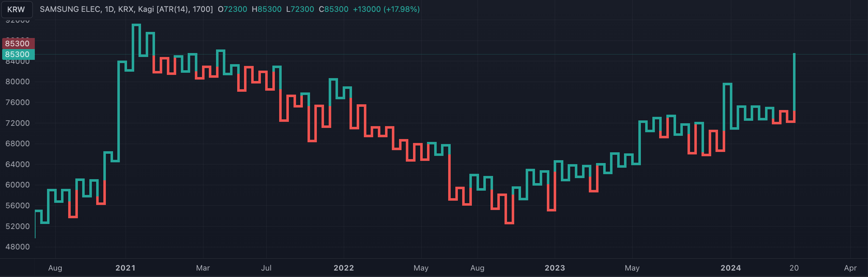This screenshot has height=277, width=868.
Task: Click the 48000 price axis label
Action: [x=18, y=247]
